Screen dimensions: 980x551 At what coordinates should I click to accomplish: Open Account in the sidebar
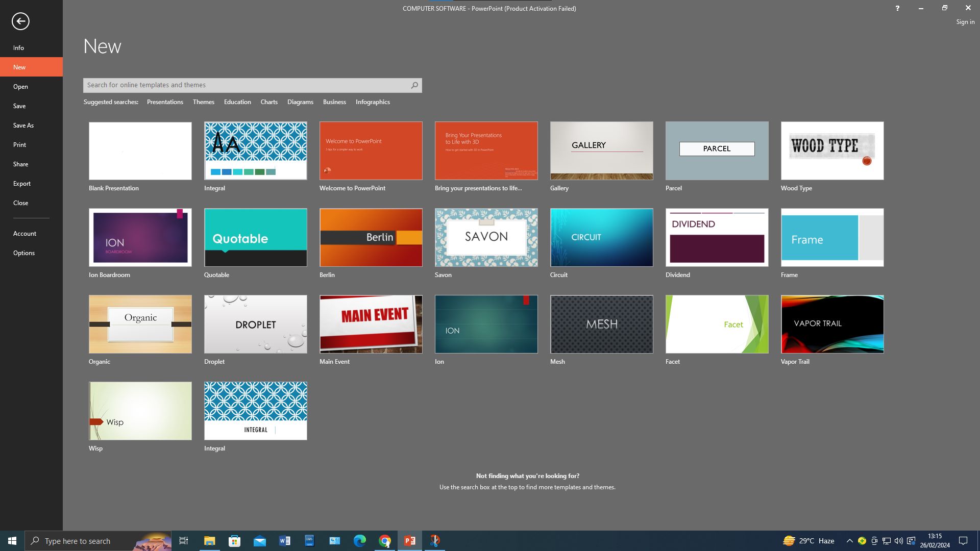point(31,233)
